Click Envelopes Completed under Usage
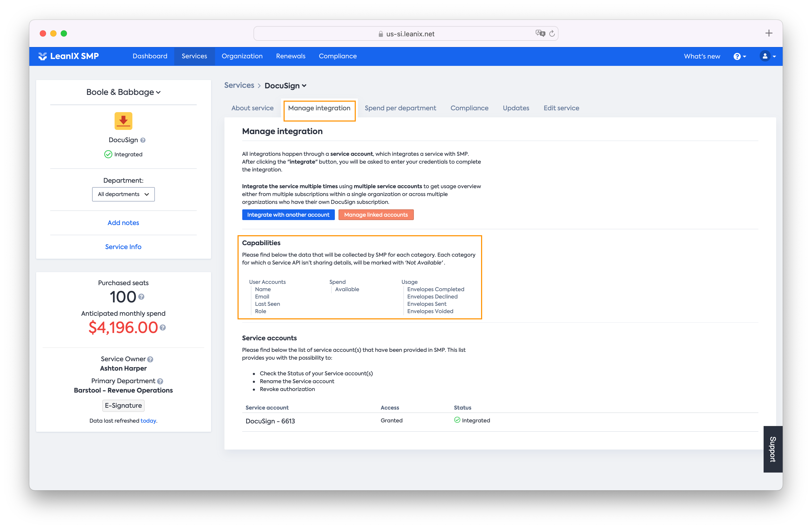Image resolution: width=812 pixels, height=529 pixels. 435,289
